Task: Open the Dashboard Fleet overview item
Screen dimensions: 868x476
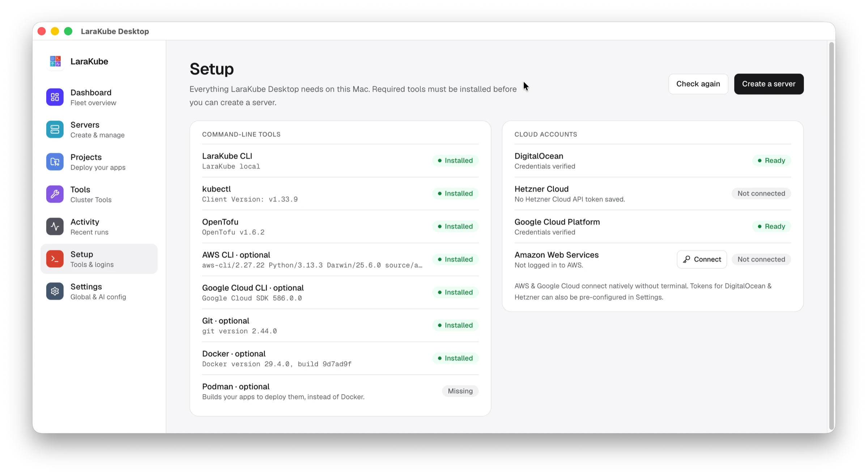Action: coord(99,97)
